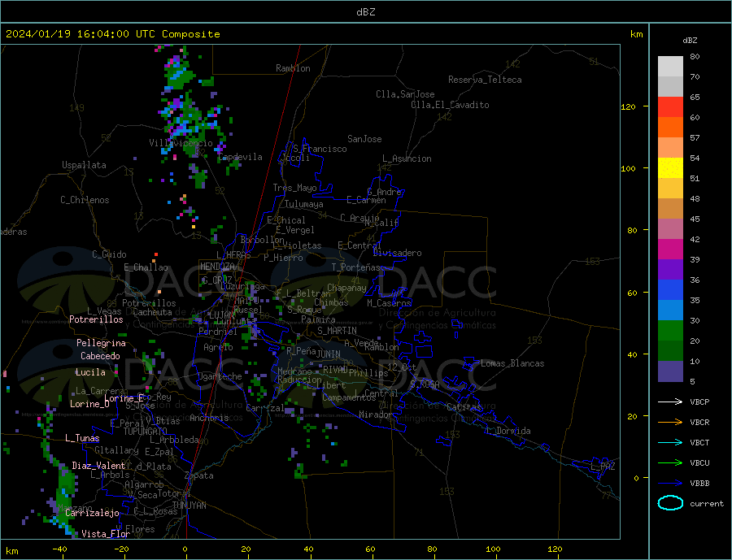Click the 2024/01/19 16:04:00 UTC Composite timestamp
This screenshot has width=732, height=560.
point(112,34)
